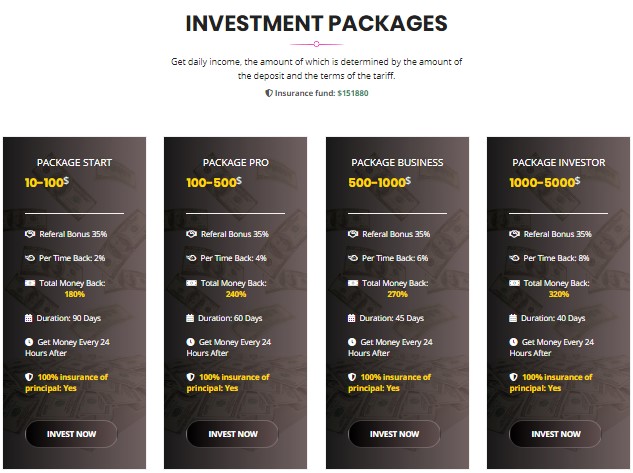The height and width of the screenshot is (473, 633).
Task: Click the insurance fund amount $151880
Action: 353,93
